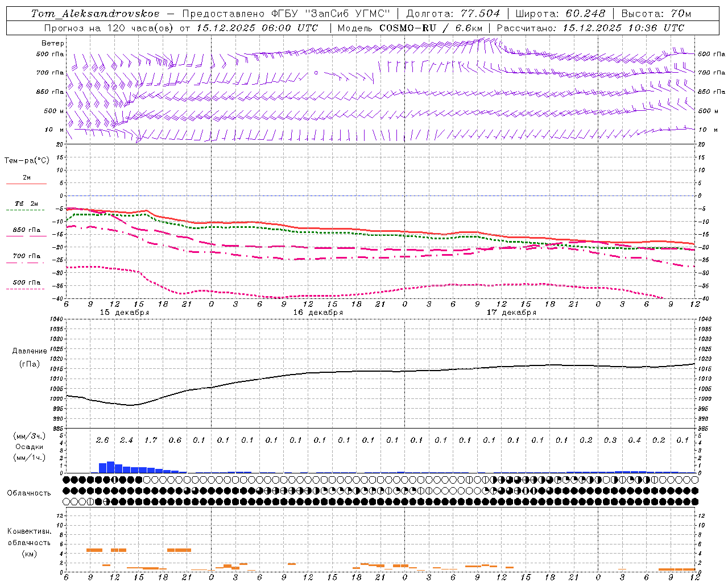The width and height of the screenshot is (728, 582).
Task: Click '700 гПа' in the temperature legend
Action: tap(27, 256)
